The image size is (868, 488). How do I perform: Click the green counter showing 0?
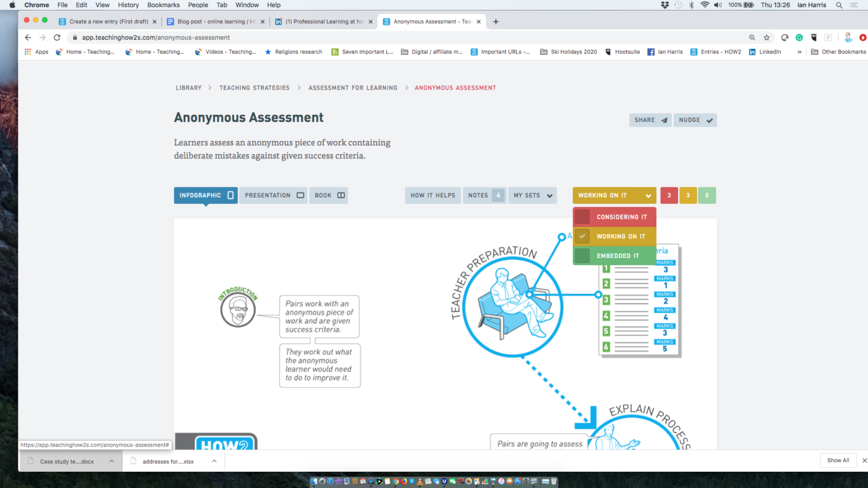pyautogui.click(x=707, y=195)
